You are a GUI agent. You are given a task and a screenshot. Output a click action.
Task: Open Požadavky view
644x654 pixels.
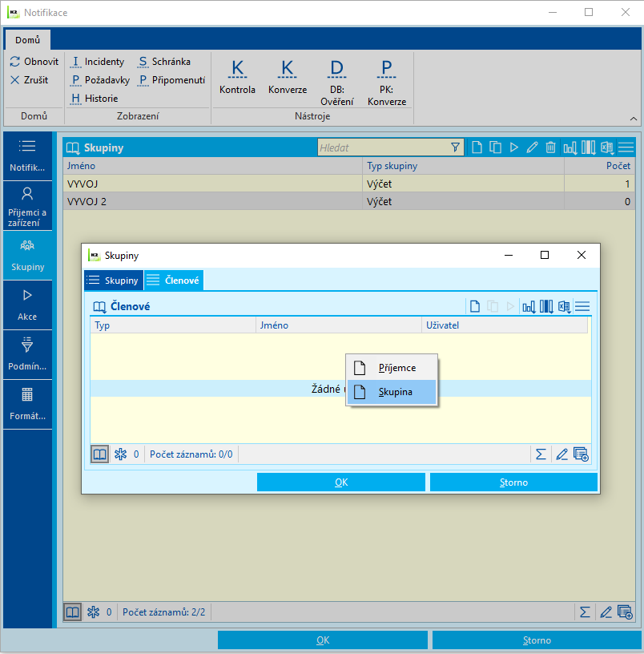coord(100,79)
